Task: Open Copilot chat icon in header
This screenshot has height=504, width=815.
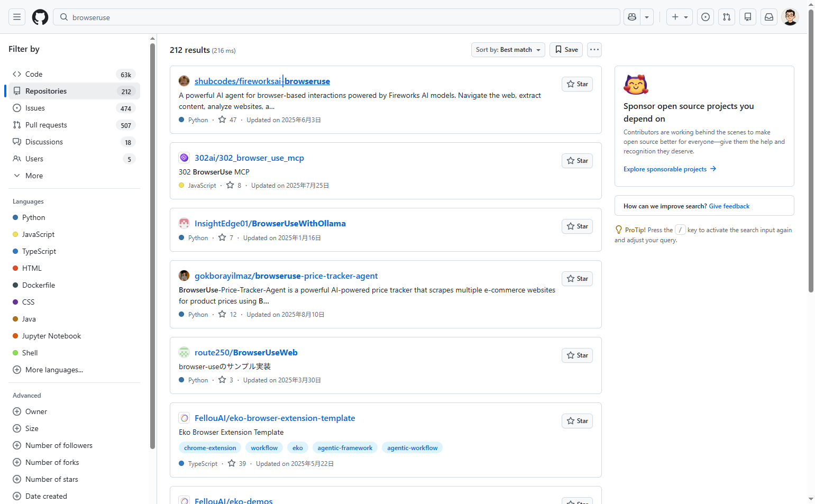Action: pos(632,17)
